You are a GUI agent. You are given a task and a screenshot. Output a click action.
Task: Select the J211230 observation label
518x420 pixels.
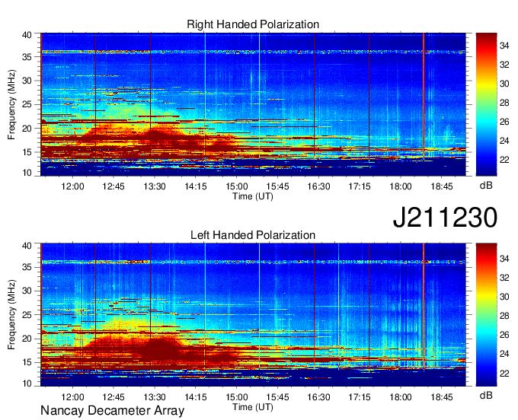[445, 218]
